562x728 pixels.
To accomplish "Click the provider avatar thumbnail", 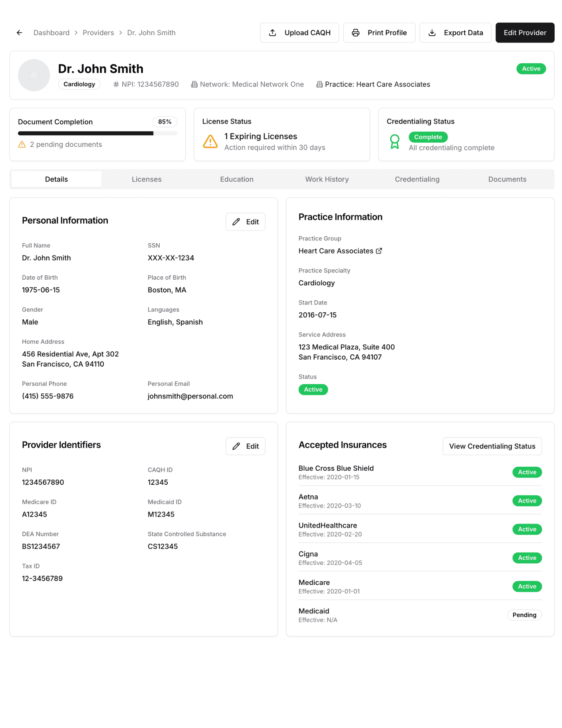I will [x=34, y=75].
